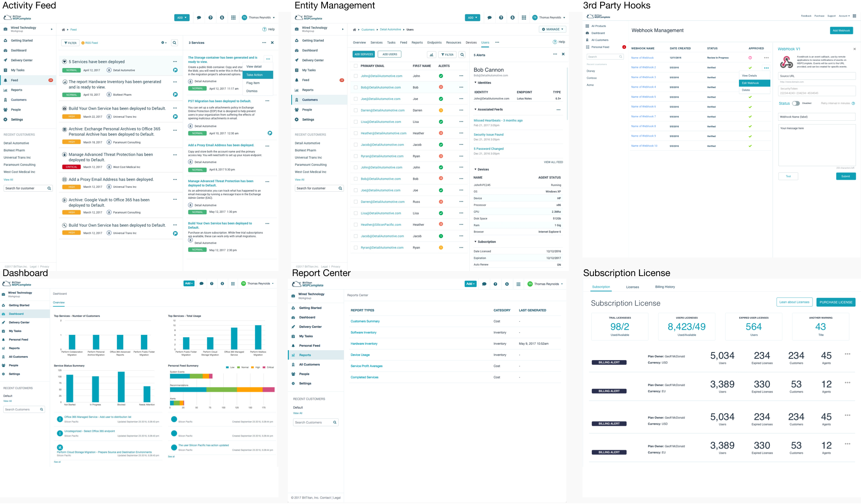Check the box for Heather@DetailAutomotive.com
This screenshot has width=861, height=504.
click(356, 133)
